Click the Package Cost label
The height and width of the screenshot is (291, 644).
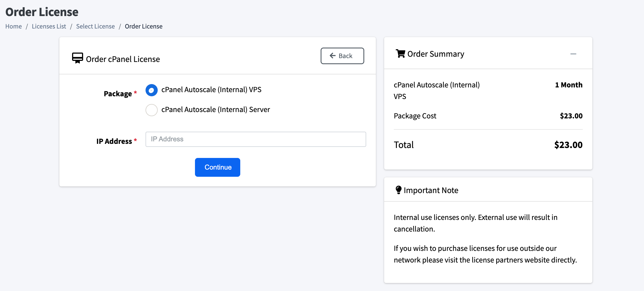415,116
